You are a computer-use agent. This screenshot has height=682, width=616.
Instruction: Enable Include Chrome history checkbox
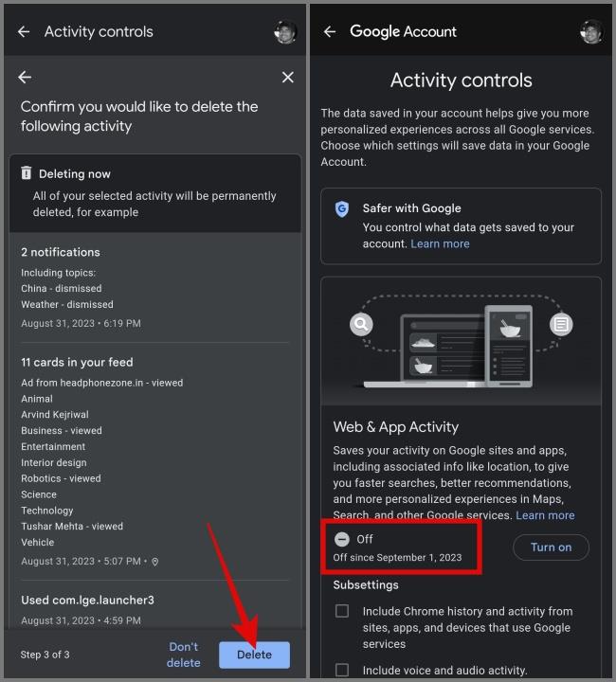[342, 611]
